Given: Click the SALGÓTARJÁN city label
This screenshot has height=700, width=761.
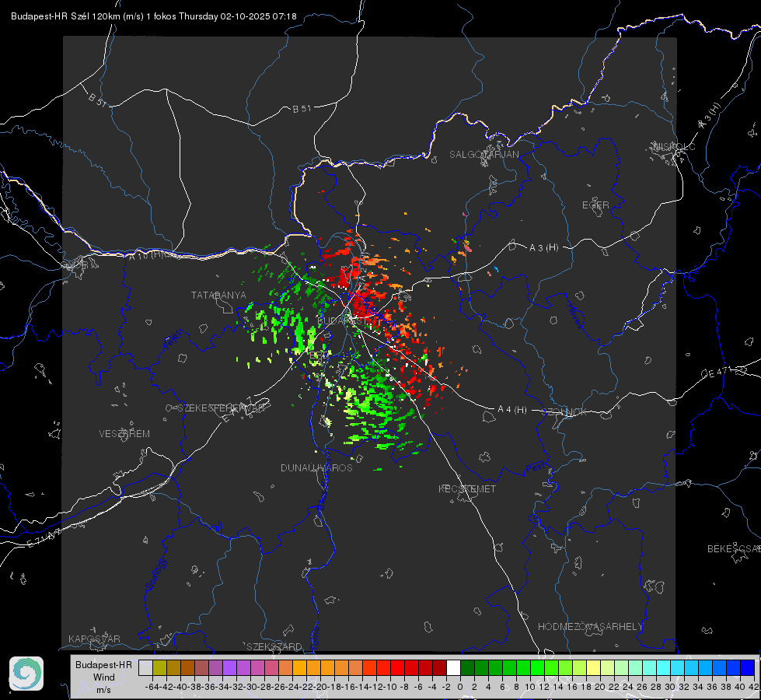Looking at the screenshot, I should (x=483, y=155).
